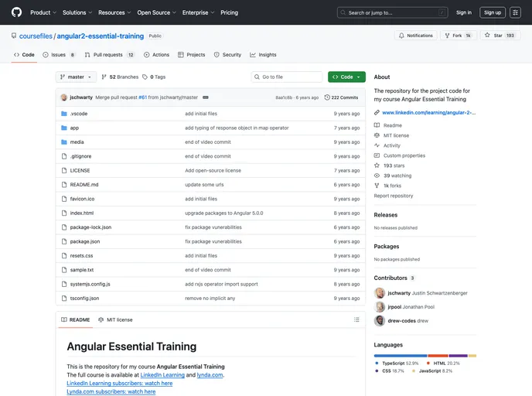Image resolution: width=532 pixels, height=396 pixels.
Task: Click the Fork icon button
Action: coord(447,36)
